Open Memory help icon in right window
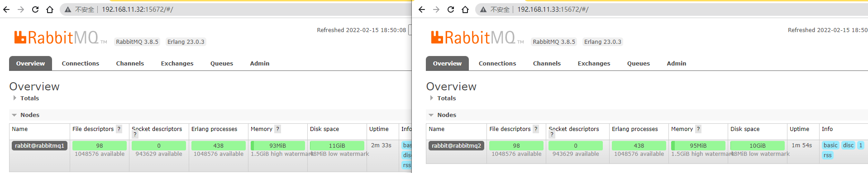The height and width of the screenshot is (173, 868). 698,129
